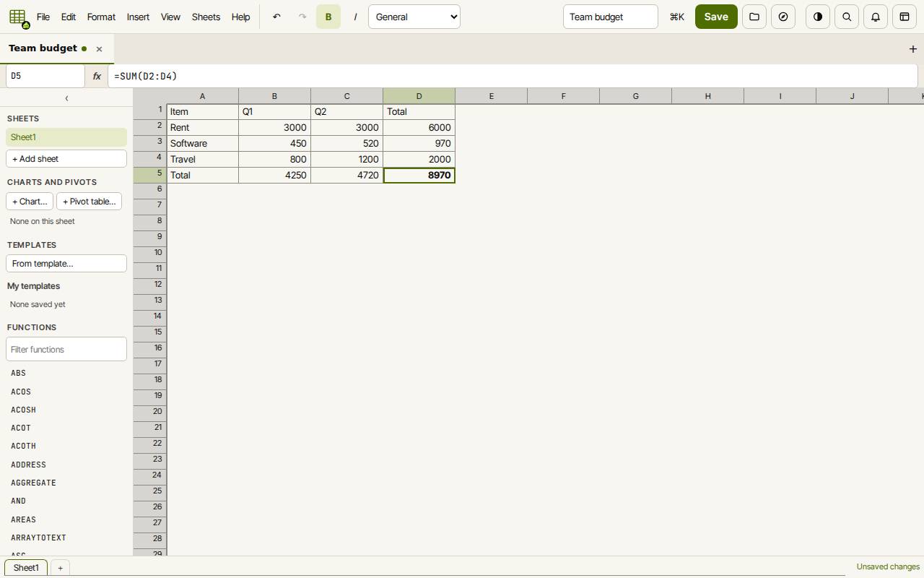Select Sheet1 in the sidebar list
This screenshot has height=578, width=924.
(66, 137)
